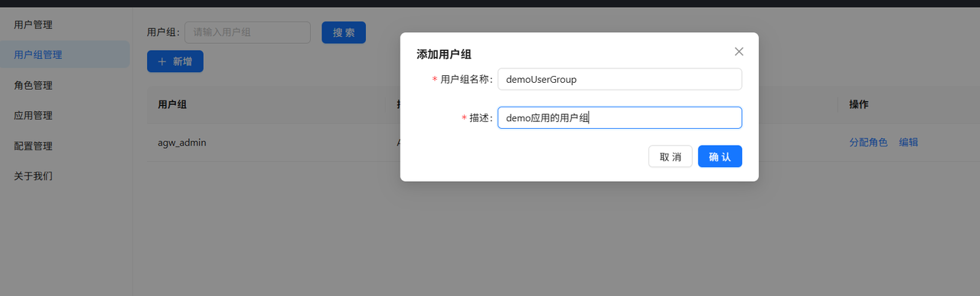Close the 添加用户组 dialog with X
Viewport: 980px width, 296px height.
tap(739, 51)
